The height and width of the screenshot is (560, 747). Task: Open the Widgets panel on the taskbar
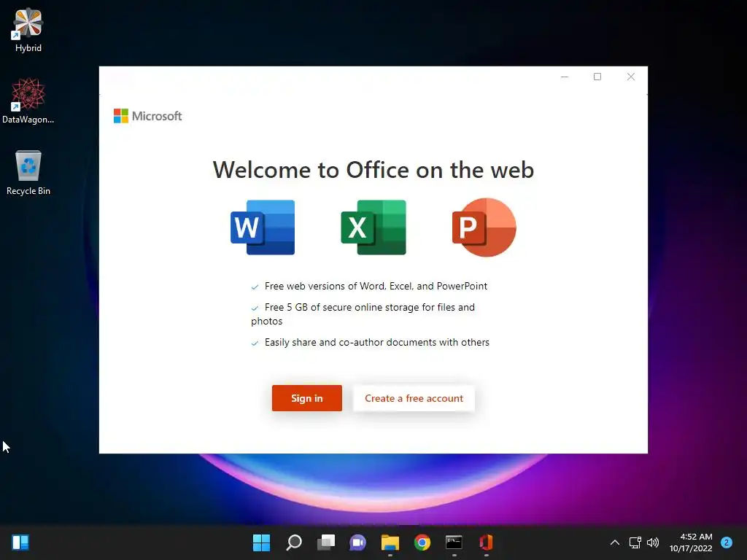[x=20, y=542]
